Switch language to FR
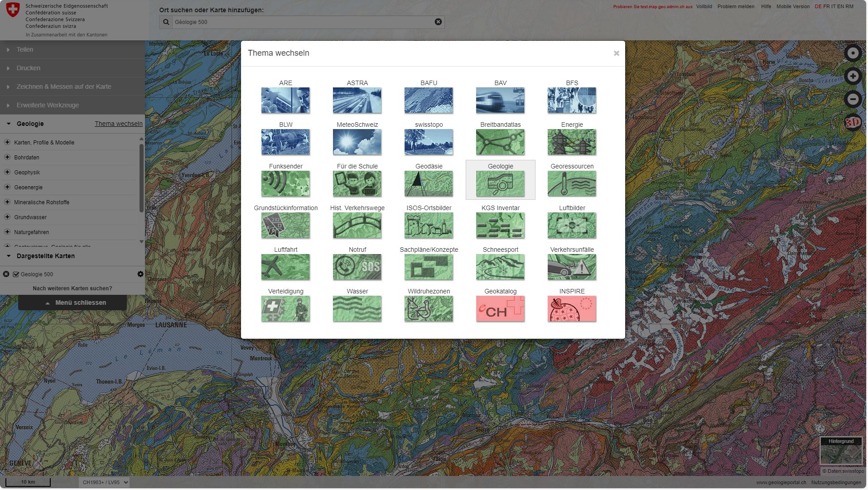 pyautogui.click(x=826, y=7)
